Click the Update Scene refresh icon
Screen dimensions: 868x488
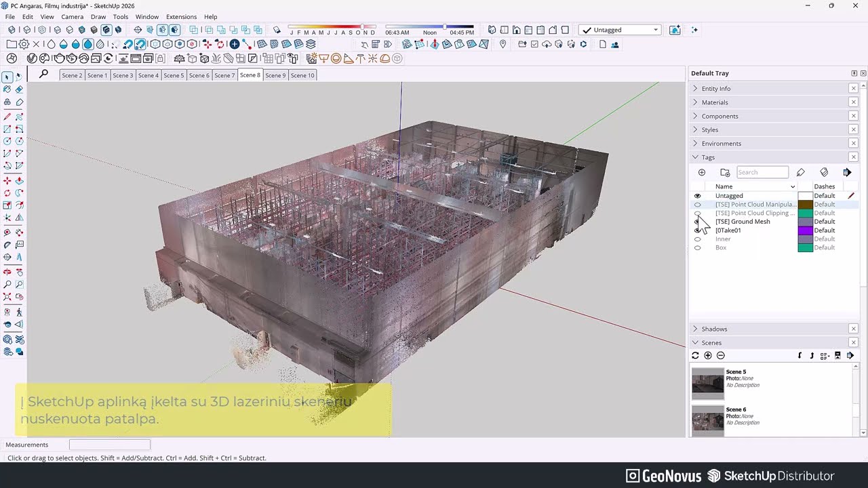point(695,355)
